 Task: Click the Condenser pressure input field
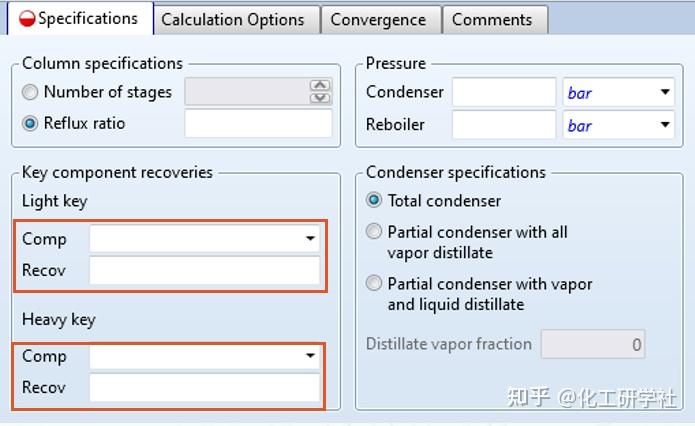pyautogui.click(x=504, y=92)
